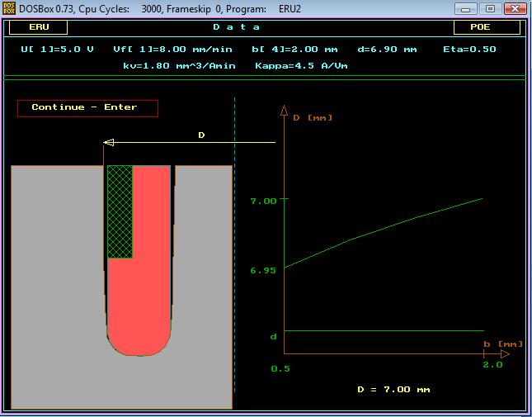Click the 7.00 axis tick label
Viewport: 532px width, 417px height.
pyautogui.click(x=262, y=200)
